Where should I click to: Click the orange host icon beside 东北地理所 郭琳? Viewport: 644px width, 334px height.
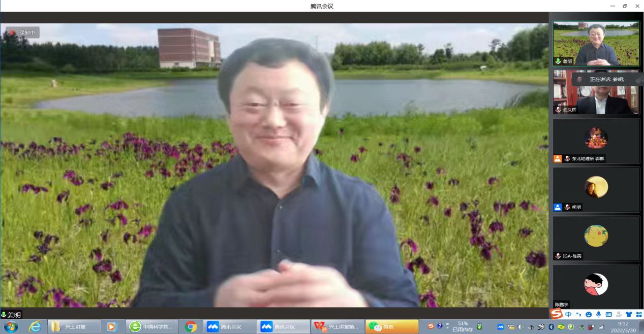tap(558, 159)
